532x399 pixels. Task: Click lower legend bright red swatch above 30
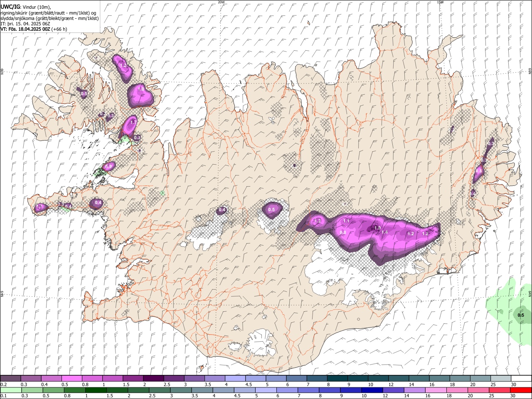(x=521, y=390)
